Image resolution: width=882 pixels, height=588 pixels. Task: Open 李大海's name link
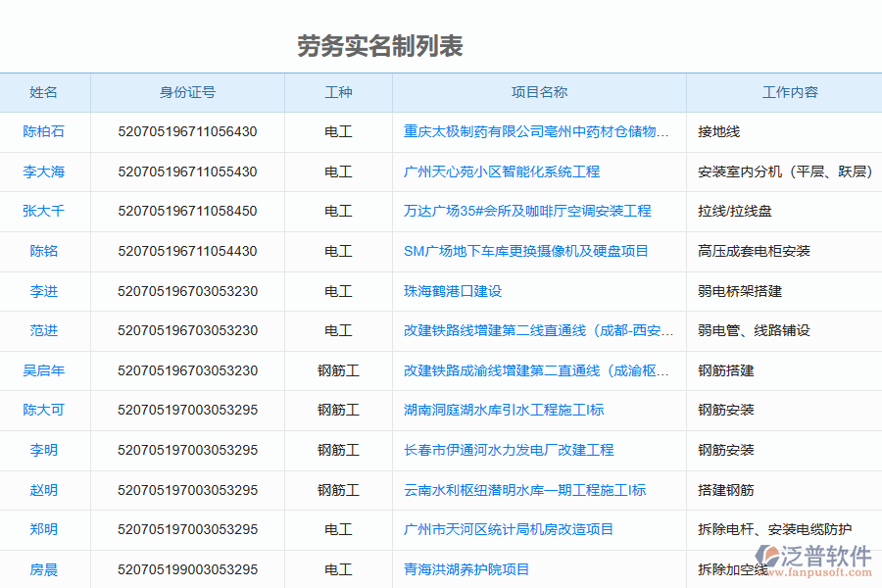click(45, 171)
